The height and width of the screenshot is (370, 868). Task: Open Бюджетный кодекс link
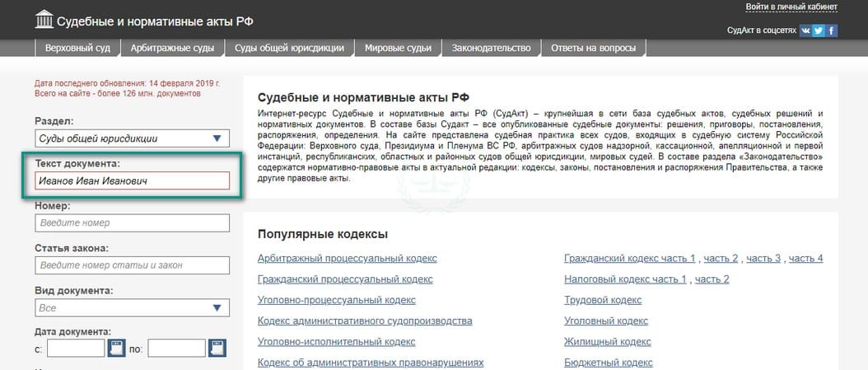[x=609, y=363]
